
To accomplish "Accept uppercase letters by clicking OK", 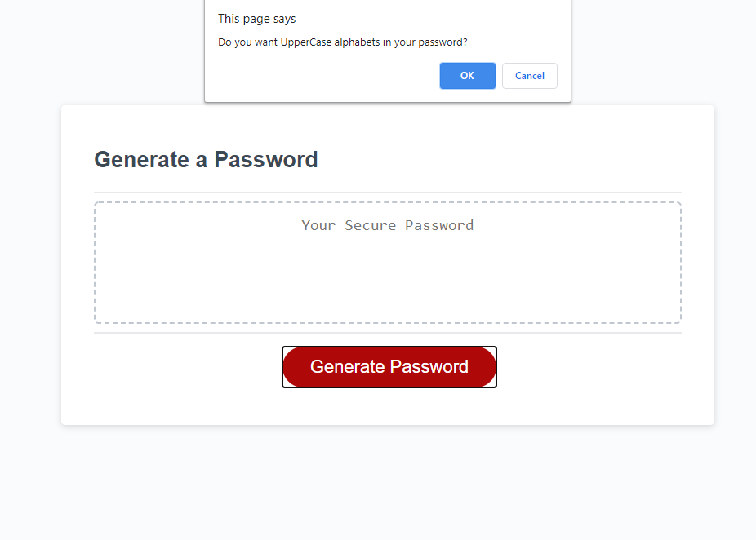I will (x=467, y=75).
